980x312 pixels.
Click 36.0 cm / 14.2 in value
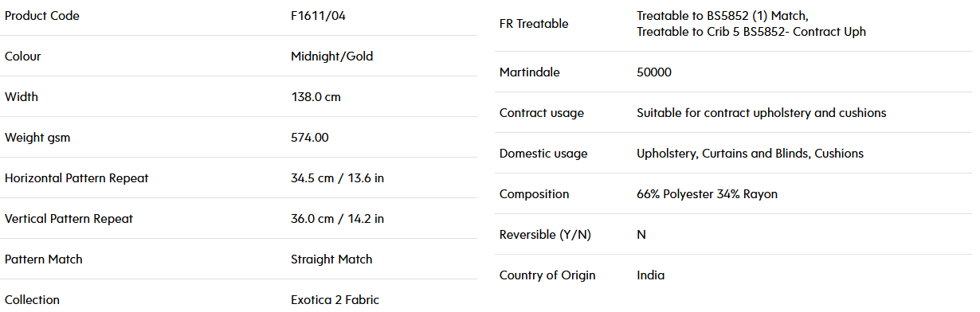pyautogui.click(x=338, y=219)
